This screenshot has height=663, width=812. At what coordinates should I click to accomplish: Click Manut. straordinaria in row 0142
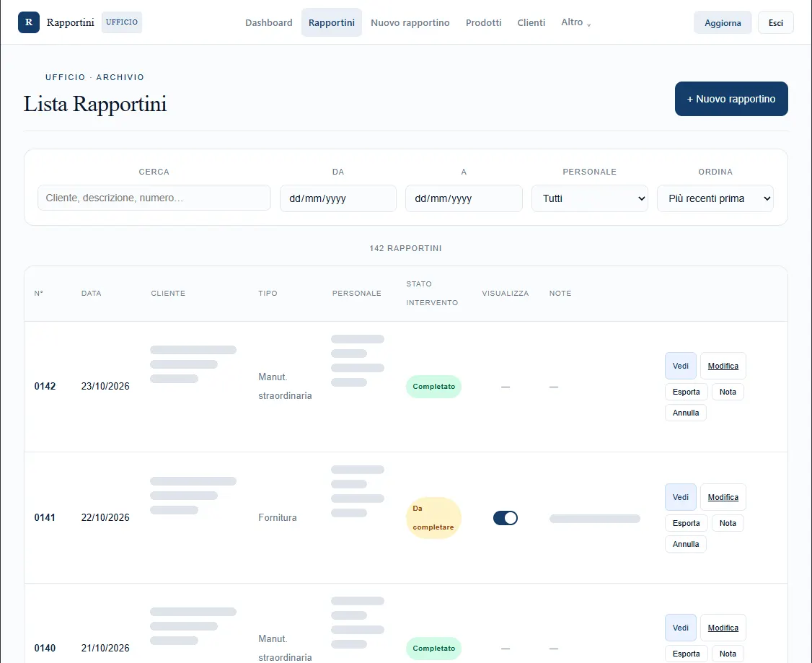pos(285,387)
